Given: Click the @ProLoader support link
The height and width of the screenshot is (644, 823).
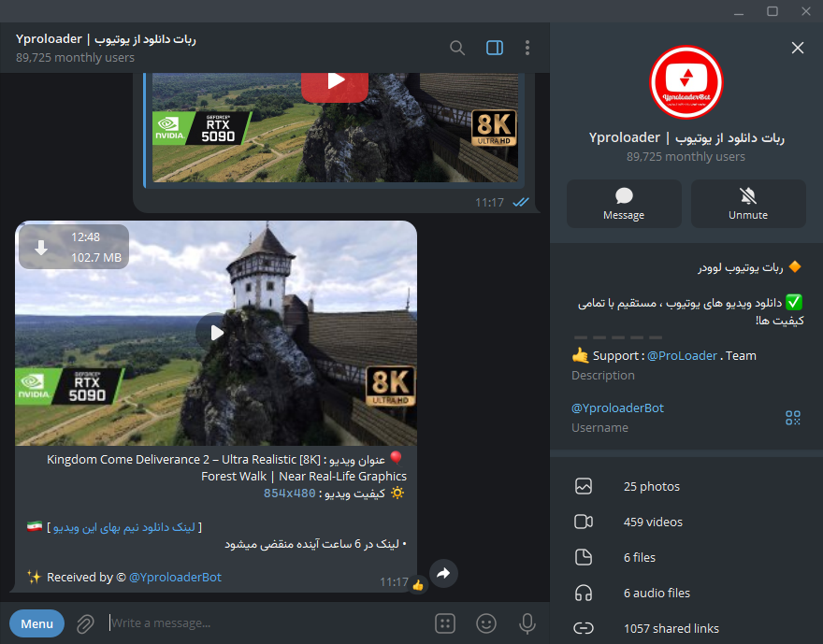Looking at the screenshot, I should 682,355.
